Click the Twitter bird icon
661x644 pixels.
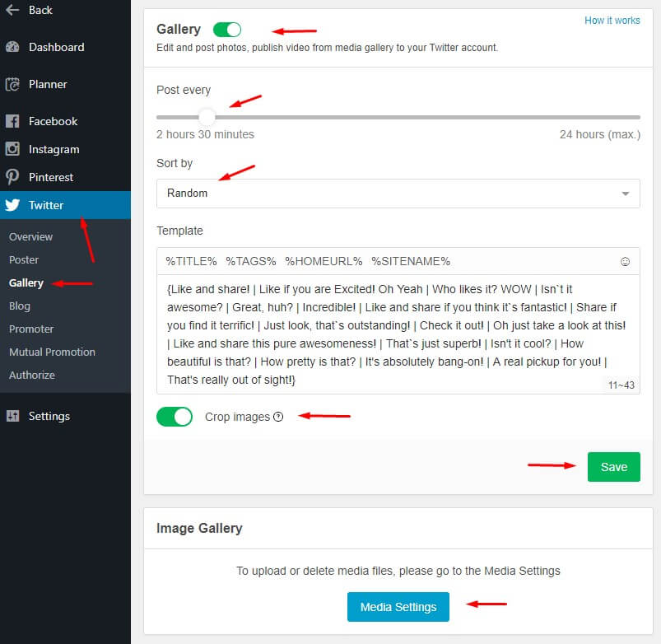point(12,205)
